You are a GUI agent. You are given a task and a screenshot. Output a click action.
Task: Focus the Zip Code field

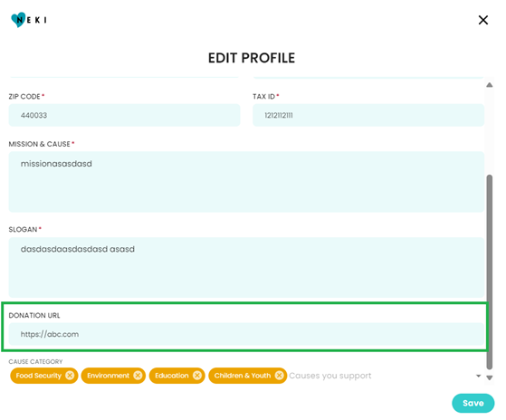pos(124,115)
